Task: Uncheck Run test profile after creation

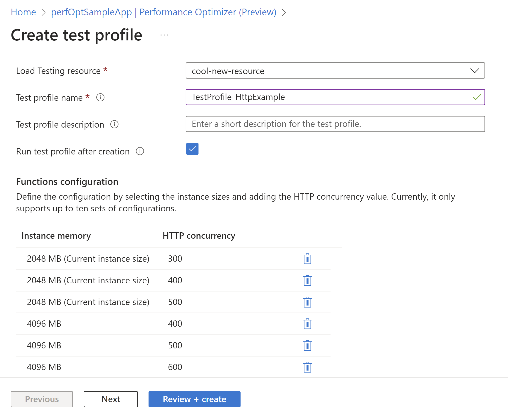Action: pos(192,149)
